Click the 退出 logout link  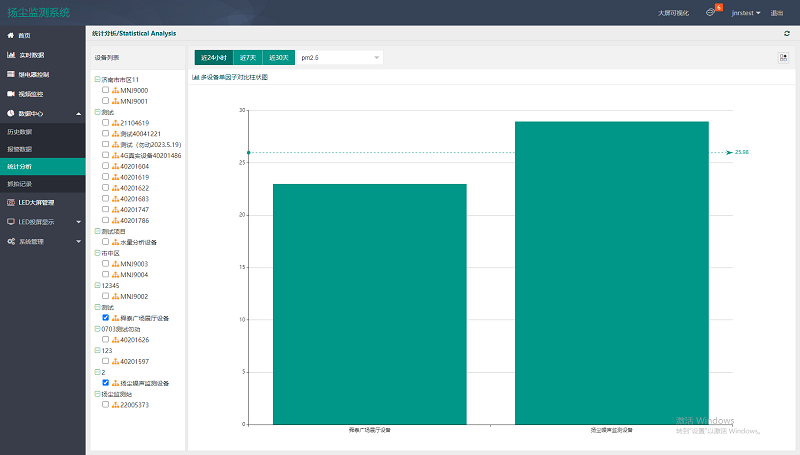click(777, 13)
